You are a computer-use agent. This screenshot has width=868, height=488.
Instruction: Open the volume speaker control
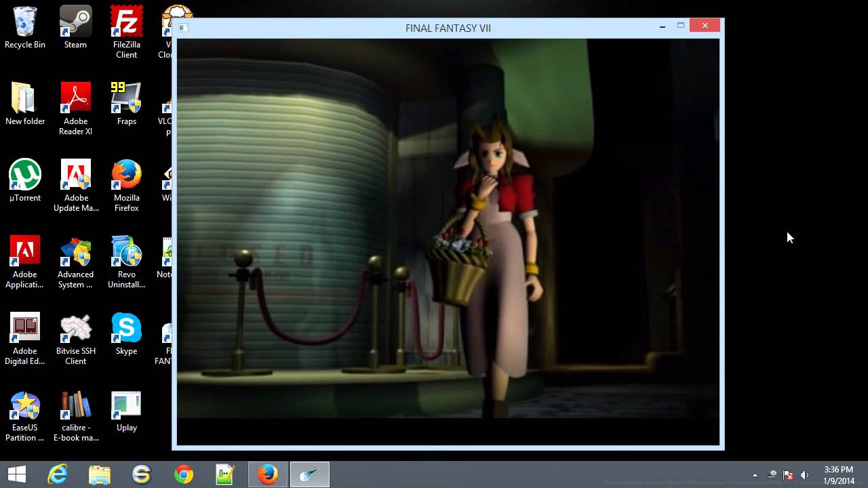click(805, 475)
